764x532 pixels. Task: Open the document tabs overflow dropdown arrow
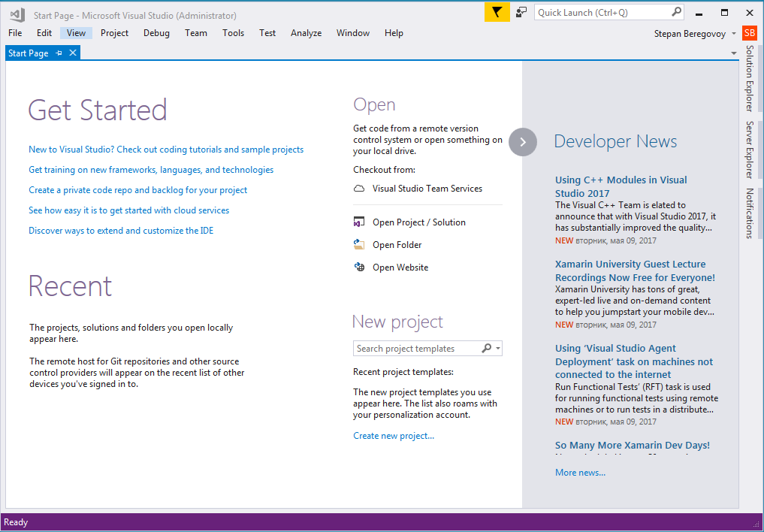tap(734, 53)
